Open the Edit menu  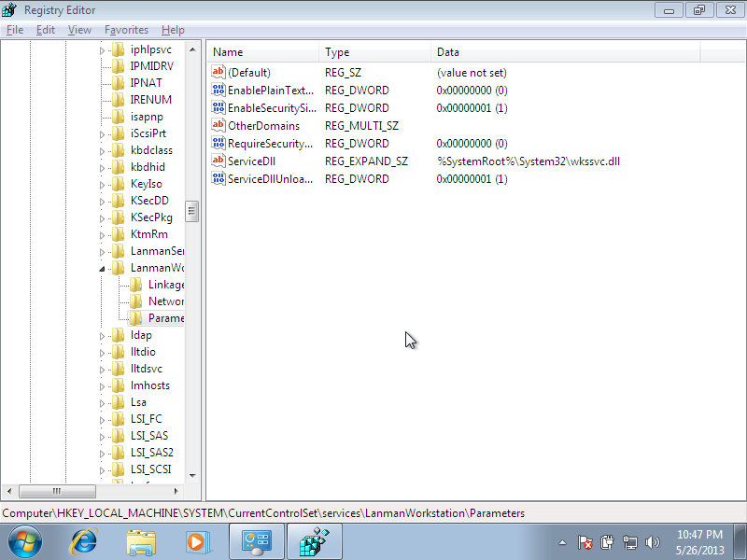(x=45, y=30)
